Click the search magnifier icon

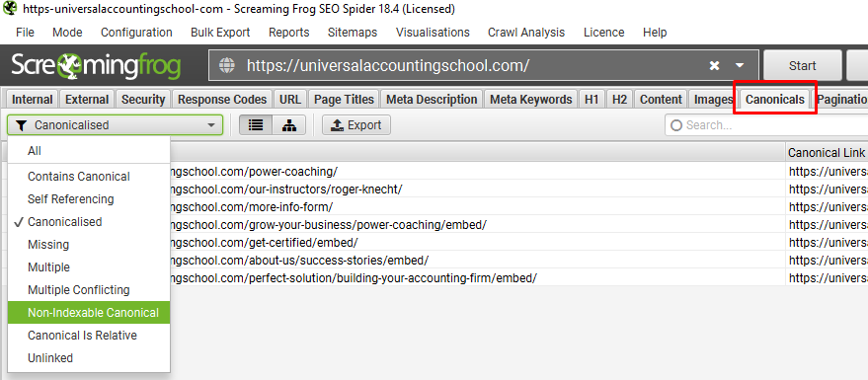tap(675, 125)
